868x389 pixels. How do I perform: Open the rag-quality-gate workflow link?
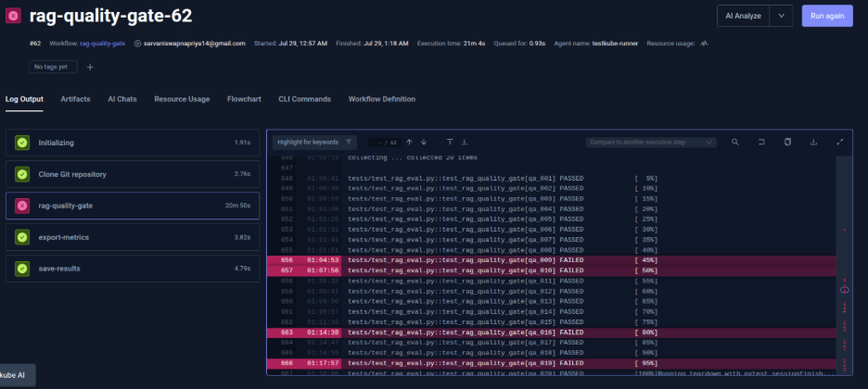(x=102, y=44)
